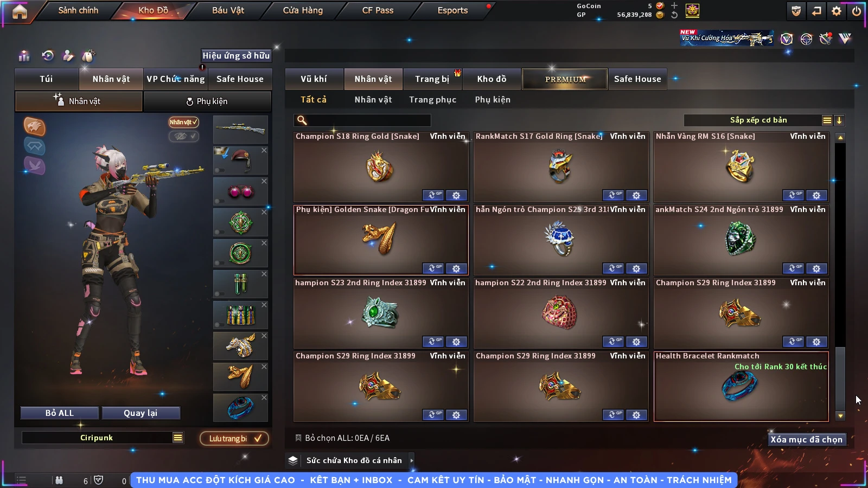Screen dimensions: 868x488
Task: Expand Sức chứa Kho đồ cá nhân arrow
Action: coord(412,460)
